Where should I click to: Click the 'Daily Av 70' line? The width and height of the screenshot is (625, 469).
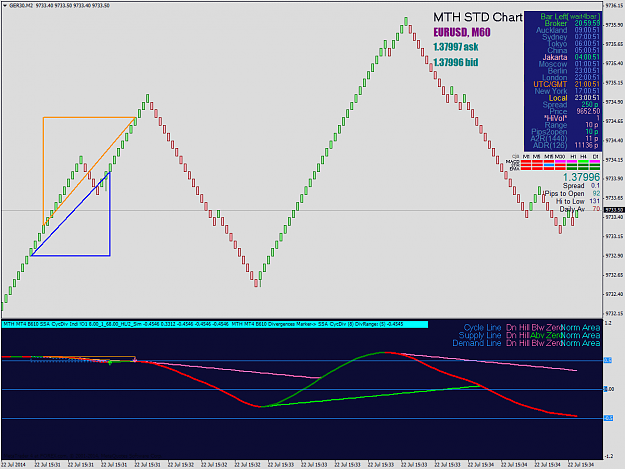coord(580,209)
